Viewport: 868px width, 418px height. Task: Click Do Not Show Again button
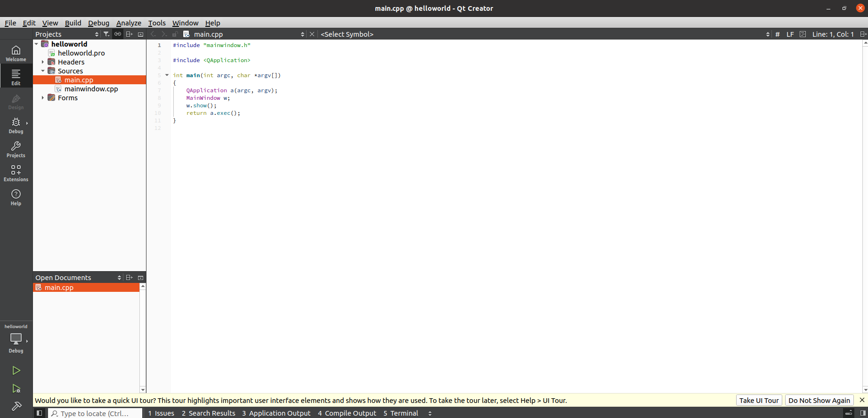click(x=819, y=400)
